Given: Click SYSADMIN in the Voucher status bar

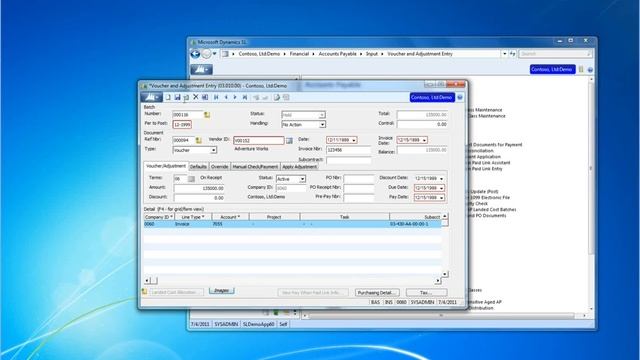Looking at the screenshot, I should point(422,302).
